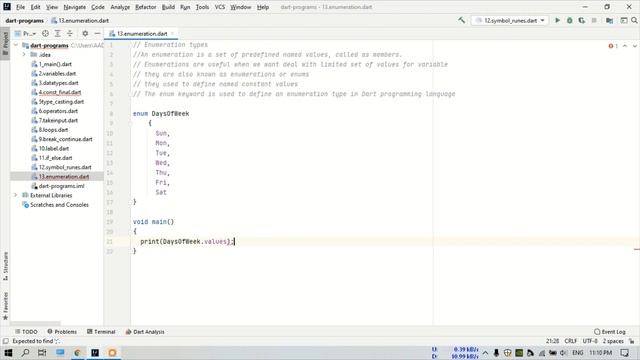Open the Refactor menu
Image resolution: width=640 pixels, height=360 pixels.
pyautogui.click(x=146, y=7)
